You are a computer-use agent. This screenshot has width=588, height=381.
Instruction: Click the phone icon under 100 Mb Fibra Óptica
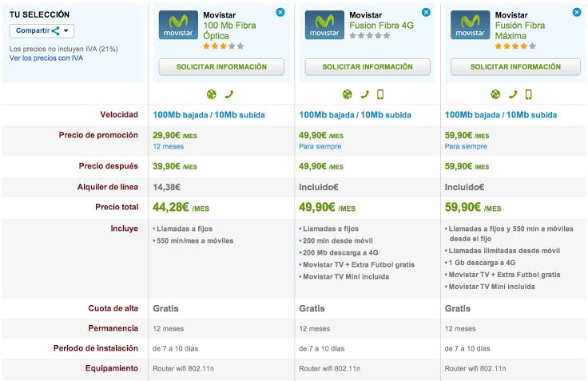click(229, 94)
